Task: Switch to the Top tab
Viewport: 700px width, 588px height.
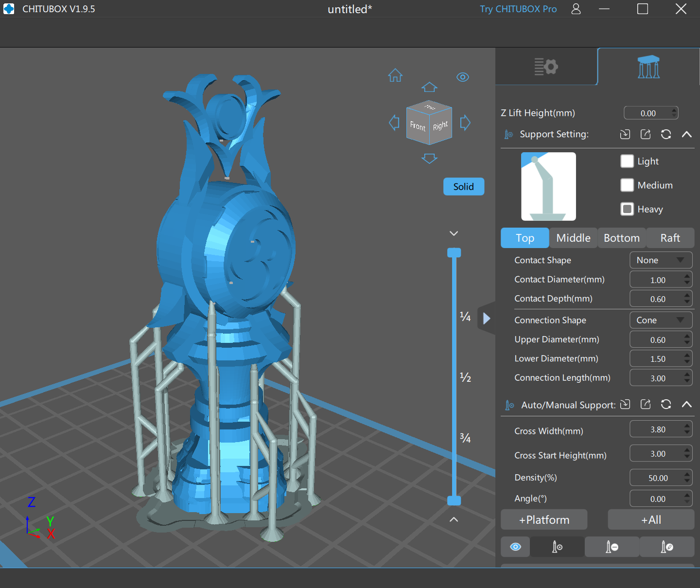Action: [525, 238]
